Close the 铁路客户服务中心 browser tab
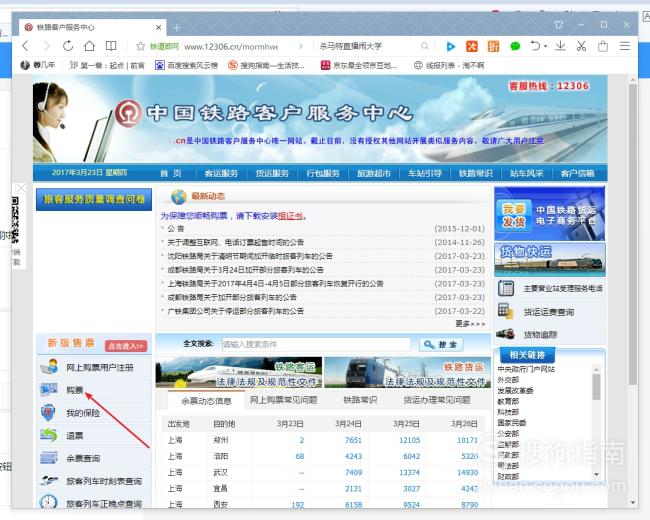 [x=158, y=28]
